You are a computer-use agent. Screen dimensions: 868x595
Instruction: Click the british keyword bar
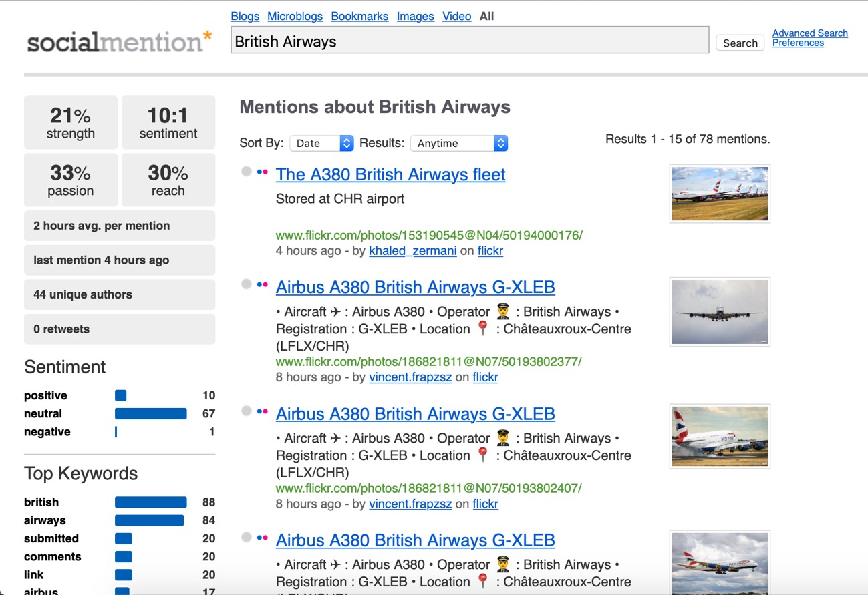click(x=151, y=502)
